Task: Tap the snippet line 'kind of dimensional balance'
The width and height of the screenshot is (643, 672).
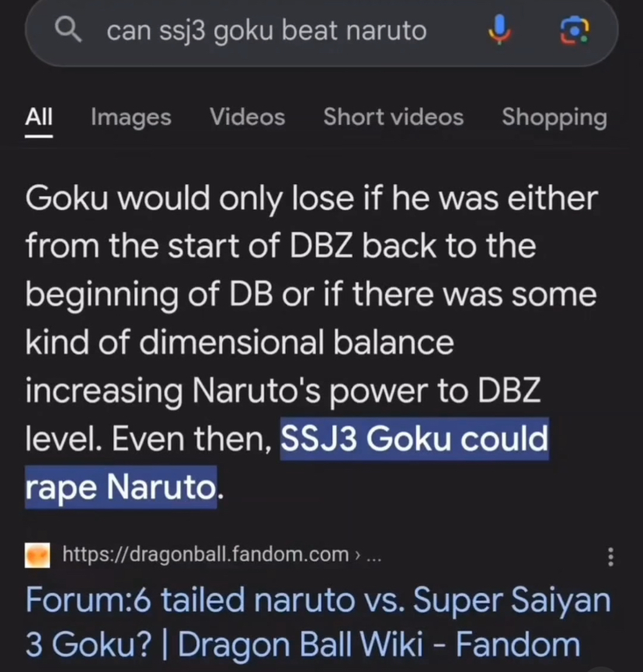Action: pyautogui.click(x=239, y=343)
